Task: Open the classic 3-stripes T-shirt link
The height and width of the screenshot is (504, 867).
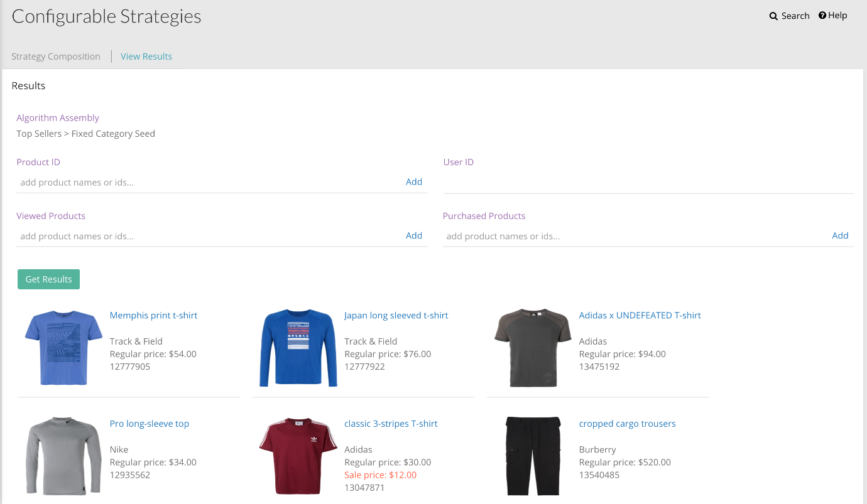Action: 391,424
